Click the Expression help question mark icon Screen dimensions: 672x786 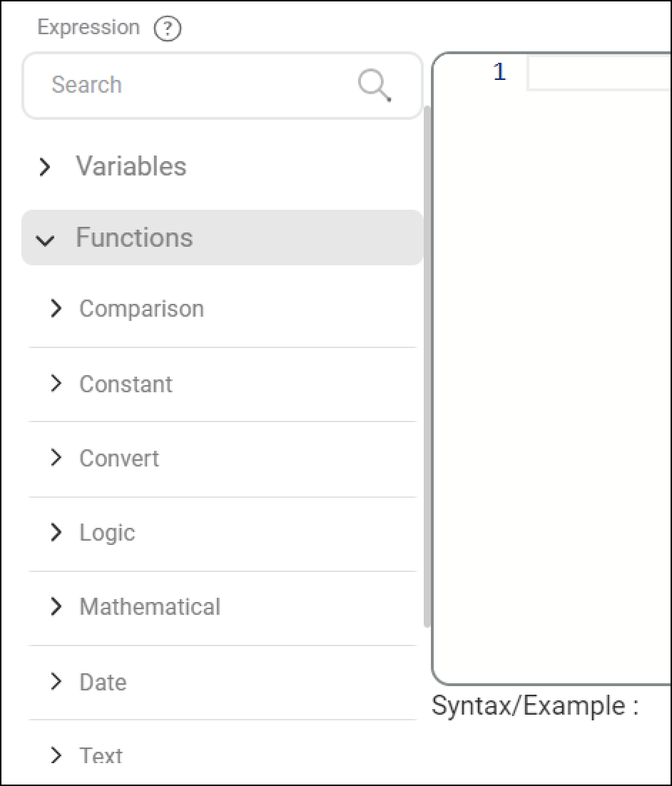click(167, 29)
